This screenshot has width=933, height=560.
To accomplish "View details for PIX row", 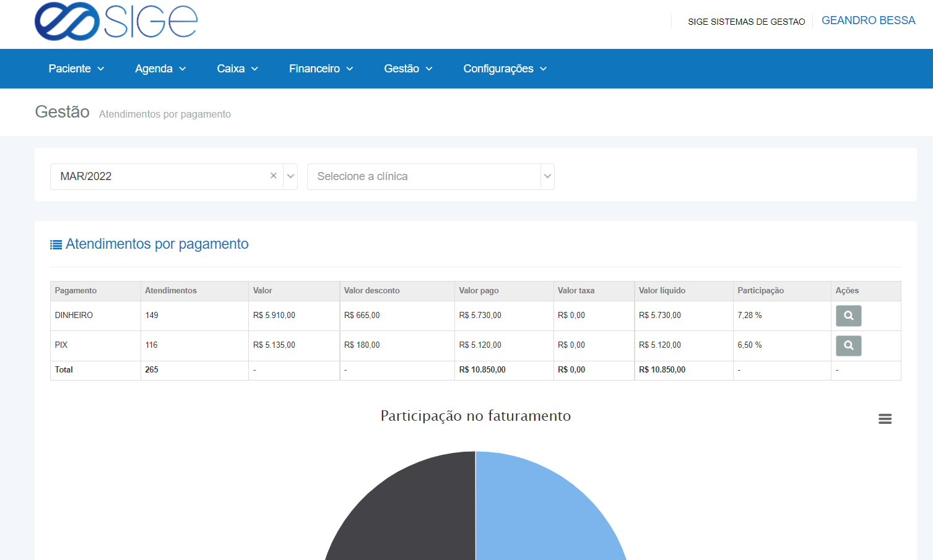I will tap(848, 345).
